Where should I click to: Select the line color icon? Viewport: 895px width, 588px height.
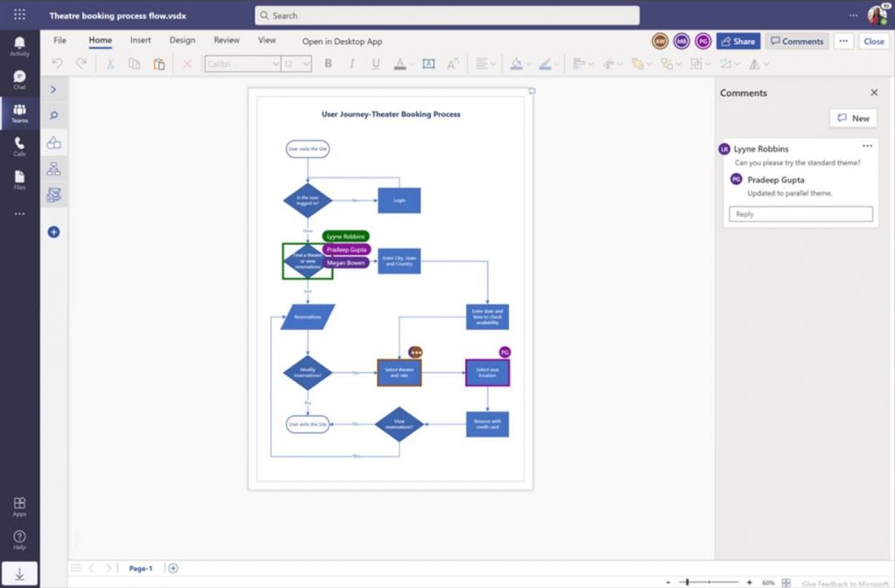click(x=547, y=64)
